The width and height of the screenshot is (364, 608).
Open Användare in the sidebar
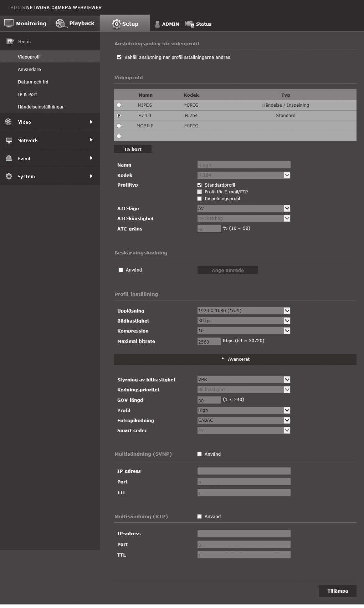50,69
